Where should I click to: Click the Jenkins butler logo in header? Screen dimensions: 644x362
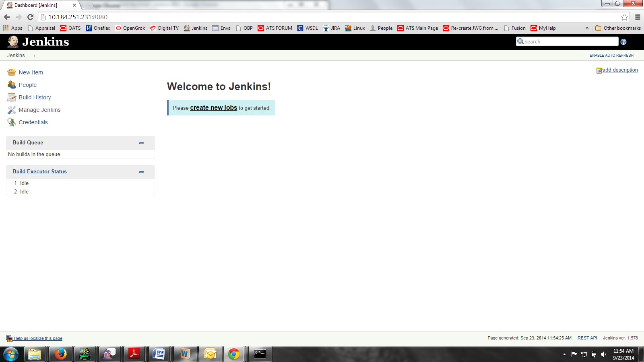[13, 42]
